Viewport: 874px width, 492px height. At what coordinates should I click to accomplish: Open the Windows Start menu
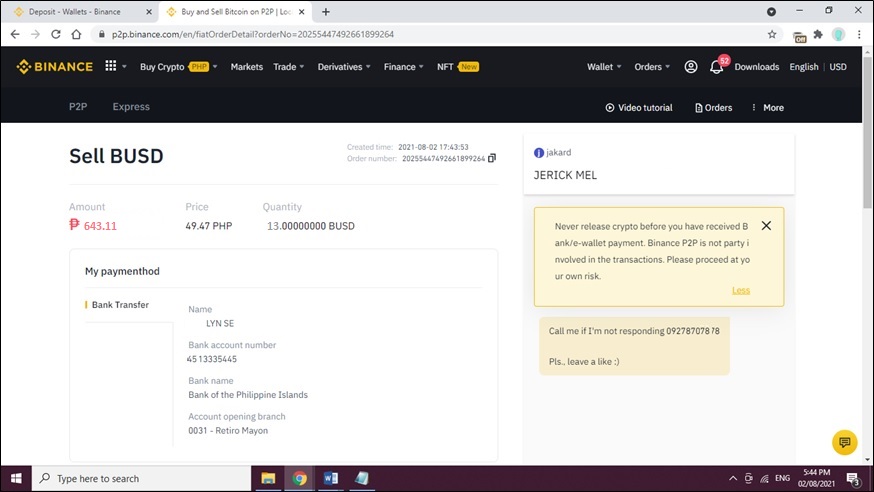pyautogui.click(x=16, y=479)
